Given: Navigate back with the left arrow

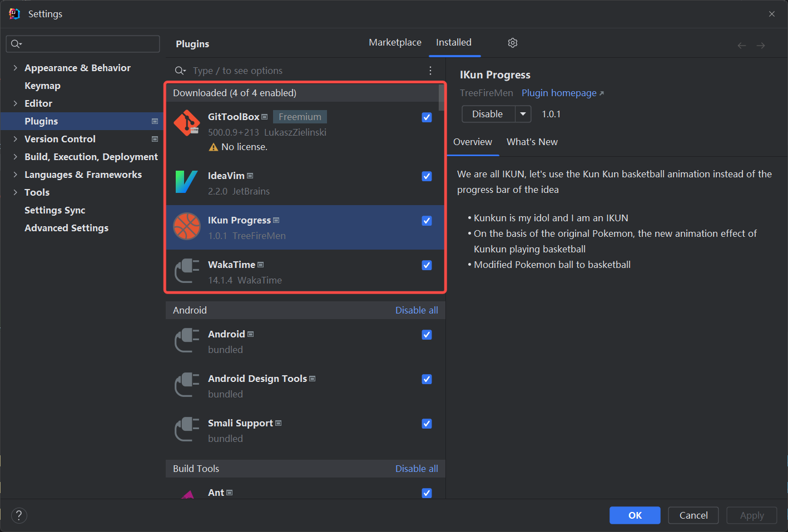Looking at the screenshot, I should [x=742, y=46].
